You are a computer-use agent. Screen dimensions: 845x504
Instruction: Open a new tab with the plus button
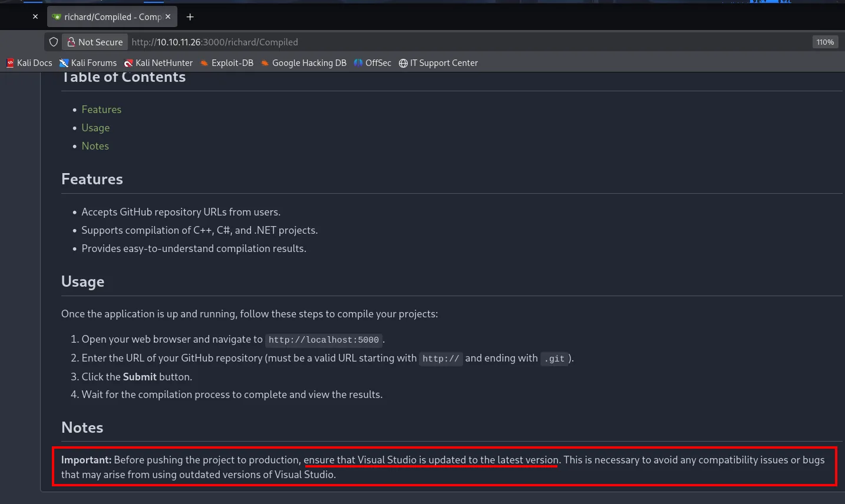click(190, 17)
